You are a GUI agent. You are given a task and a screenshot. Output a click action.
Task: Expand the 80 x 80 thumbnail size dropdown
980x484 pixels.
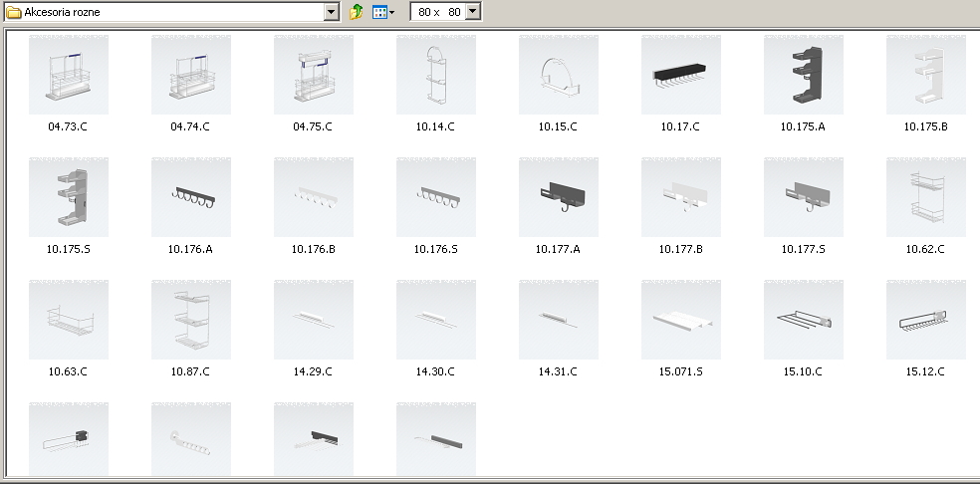point(473,12)
